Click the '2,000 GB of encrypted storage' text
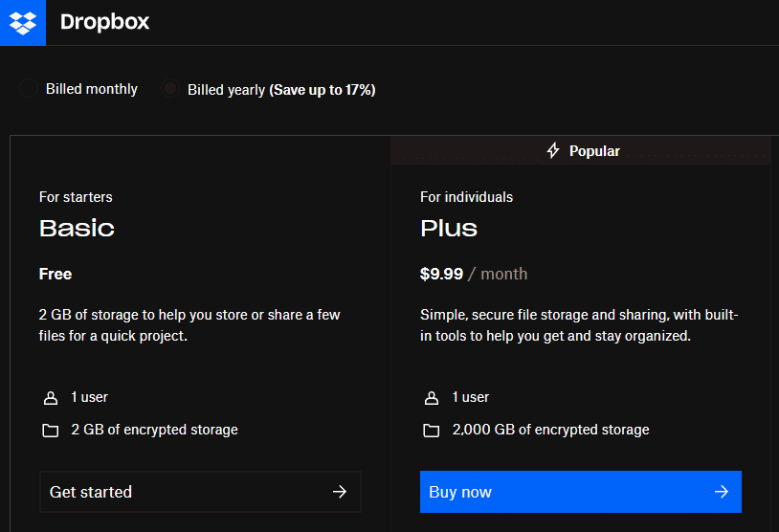This screenshot has width=779, height=532. click(x=550, y=430)
